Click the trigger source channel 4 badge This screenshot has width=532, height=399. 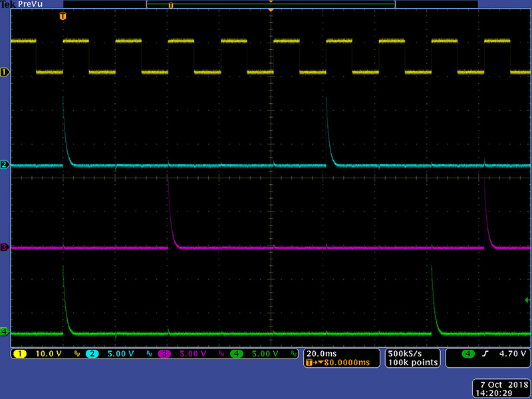click(468, 354)
